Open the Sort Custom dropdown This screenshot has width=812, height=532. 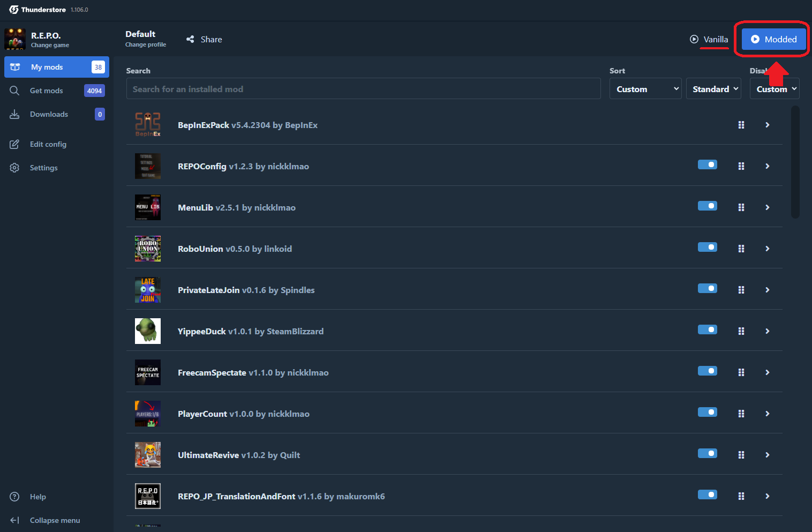click(645, 89)
